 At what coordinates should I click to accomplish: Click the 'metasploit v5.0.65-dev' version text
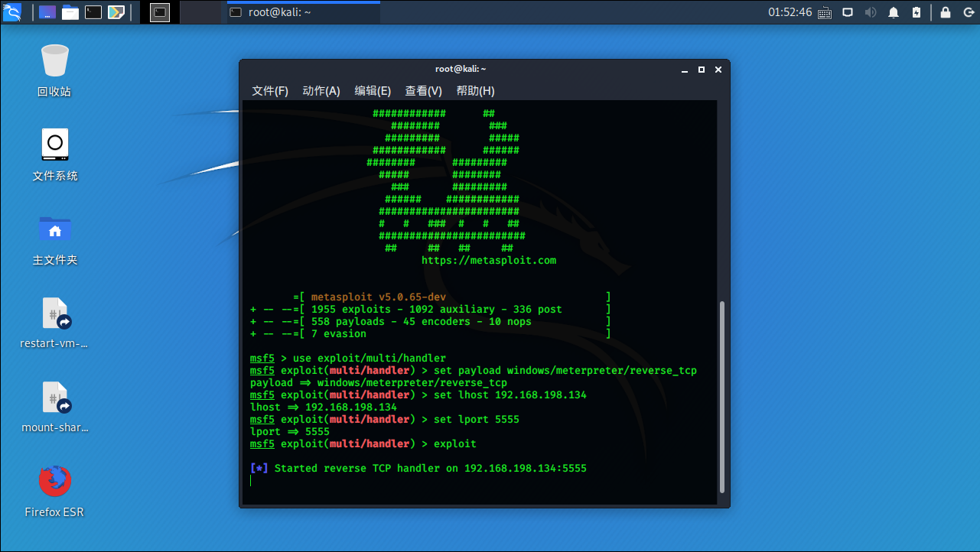tap(378, 297)
